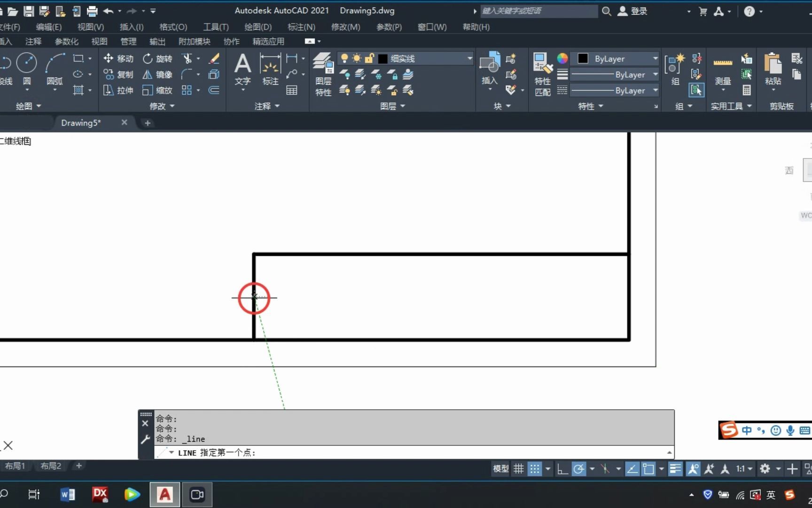This screenshot has height=508, width=812.
Task: Toggle ortho mode in status bar
Action: pyautogui.click(x=562, y=469)
